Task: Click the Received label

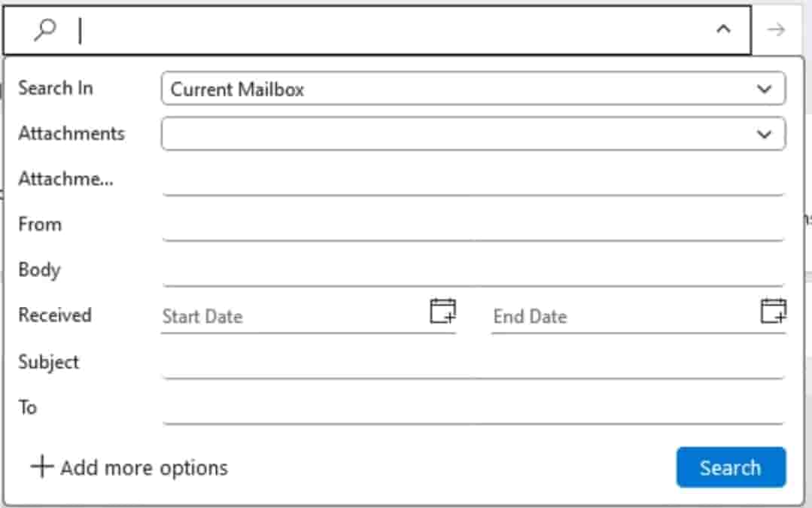Action: coord(54,315)
